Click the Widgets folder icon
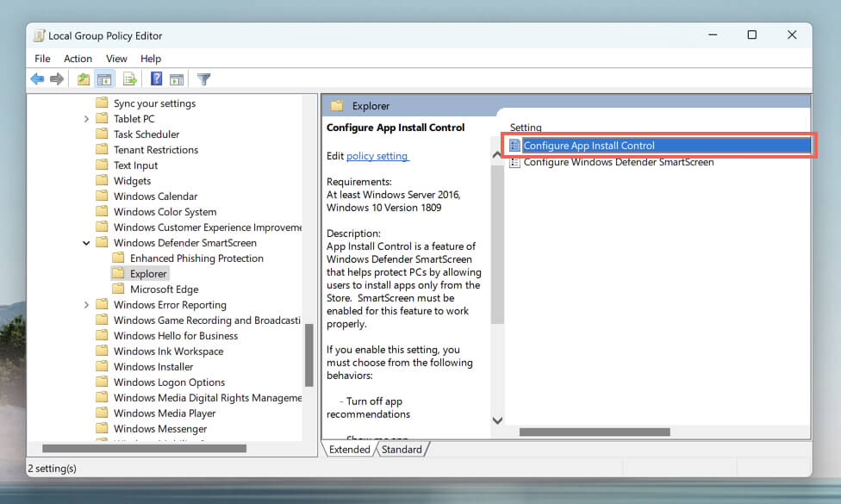 [102, 181]
